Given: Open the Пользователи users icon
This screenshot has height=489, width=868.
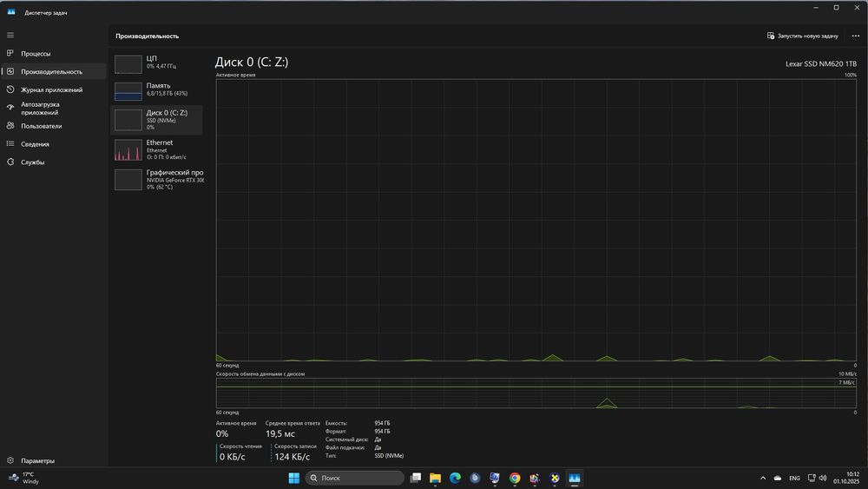Looking at the screenshot, I should tap(10, 126).
